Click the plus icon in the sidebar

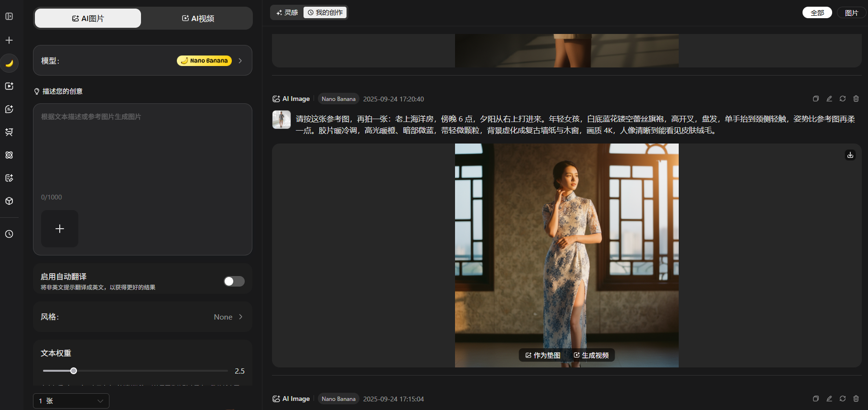coord(9,40)
